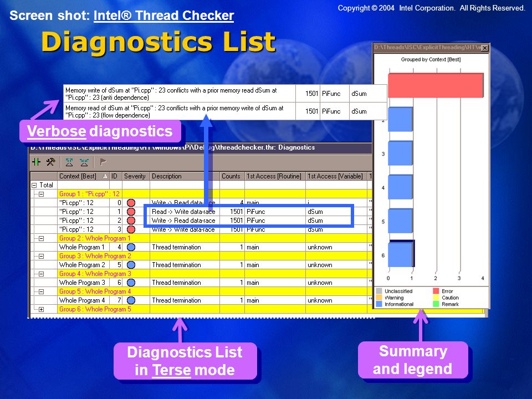Select "Thread termination" in Whole Program 2 row
This screenshot has height=399, width=532.
[176, 265]
